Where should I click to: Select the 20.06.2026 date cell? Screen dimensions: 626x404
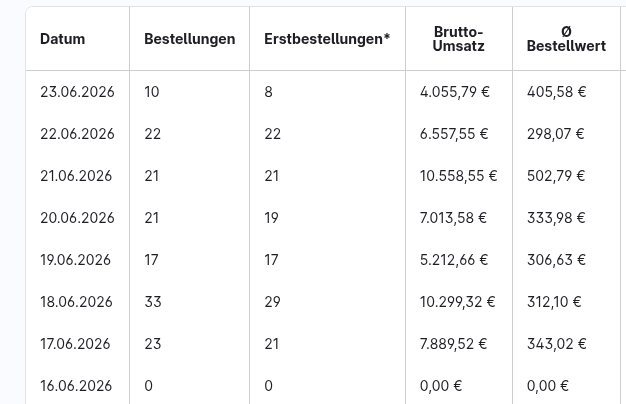(x=77, y=218)
